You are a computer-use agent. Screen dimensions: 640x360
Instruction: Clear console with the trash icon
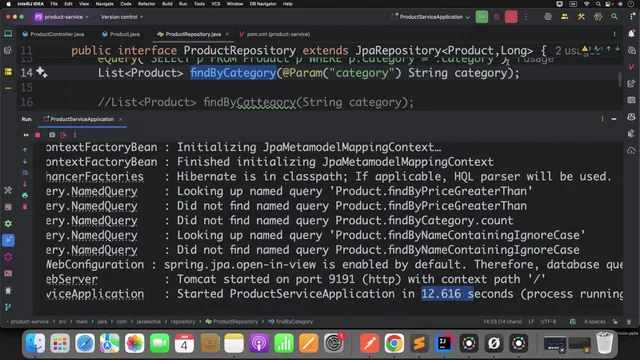(25, 207)
